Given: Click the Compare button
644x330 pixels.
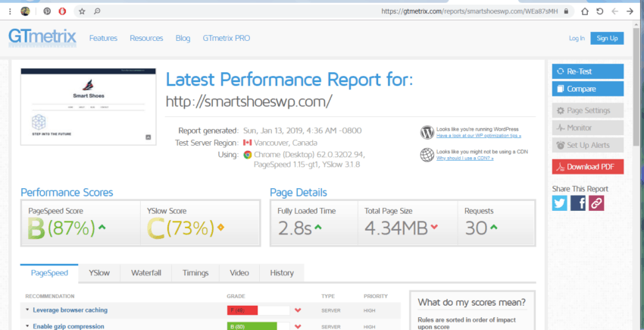Looking at the screenshot, I should pos(588,89).
